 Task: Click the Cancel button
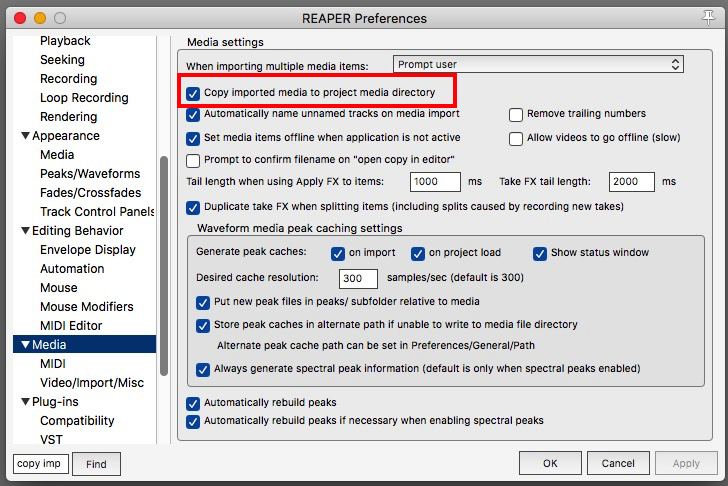coord(618,463)
